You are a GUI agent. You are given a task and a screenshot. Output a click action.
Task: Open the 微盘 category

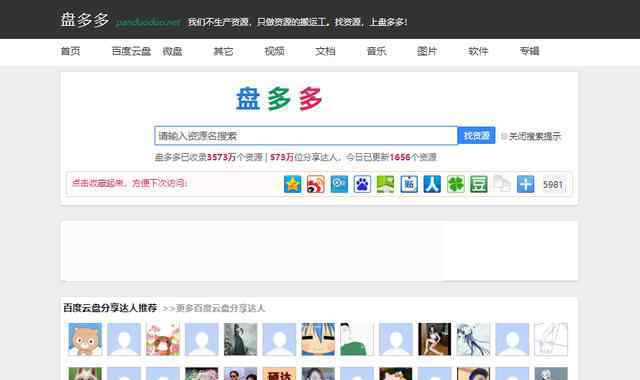point(172,51)
